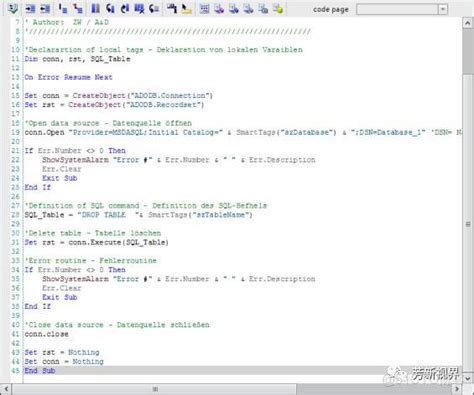Click the 'Delete table - Tabelle löschen' comment
Screen dimensions: 474x395
click(93, 233)
